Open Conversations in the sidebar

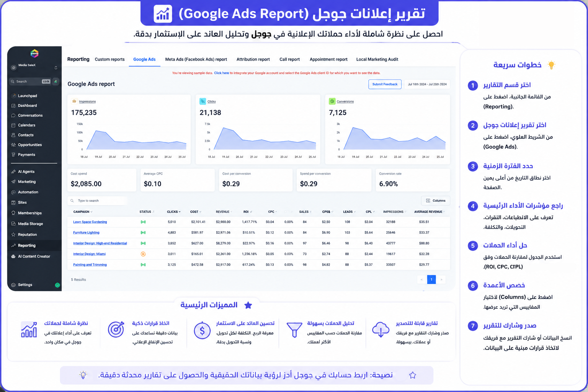pyautogui.click(x=30, y=115)
